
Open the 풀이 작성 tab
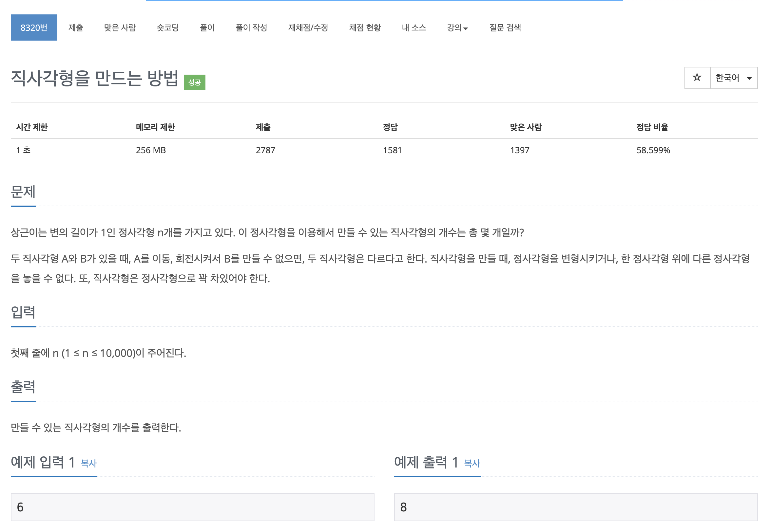coord(251,28)
